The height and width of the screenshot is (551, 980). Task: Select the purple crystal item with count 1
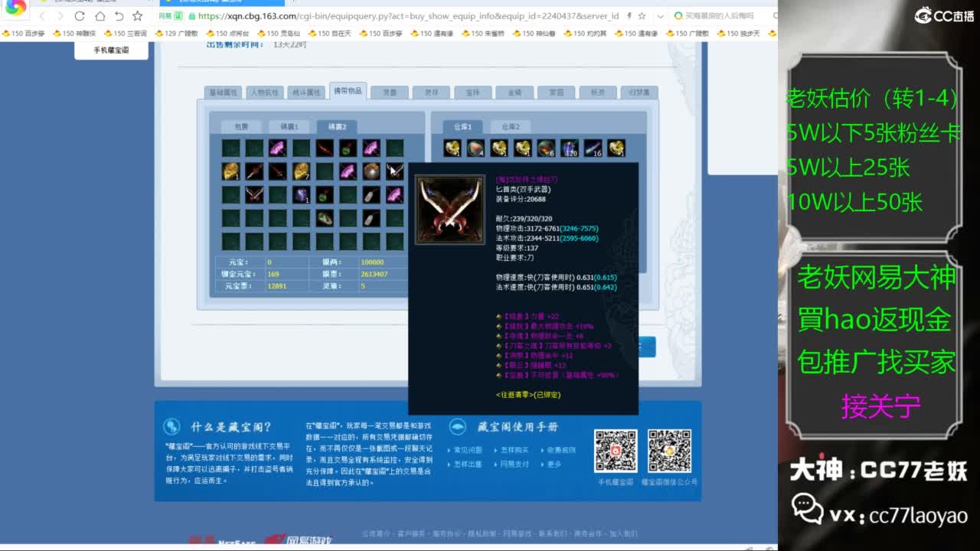pyautogui.click(x=302, y=195)
